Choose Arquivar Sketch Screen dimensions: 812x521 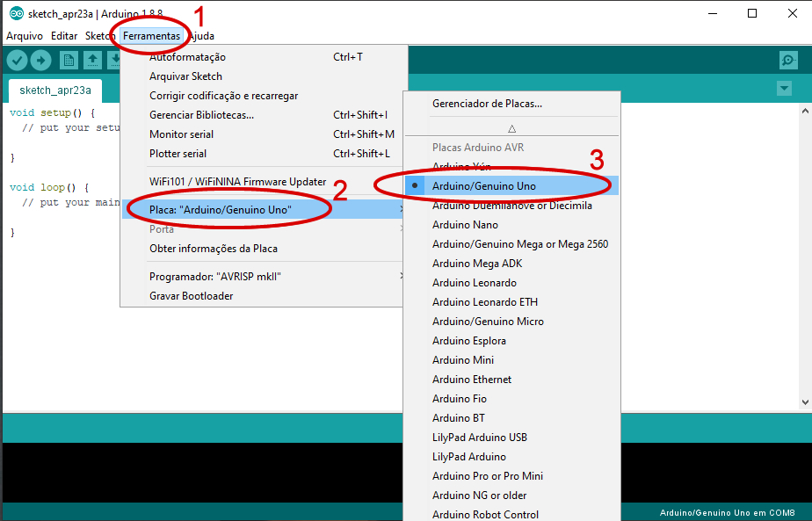tap(264, 76)
